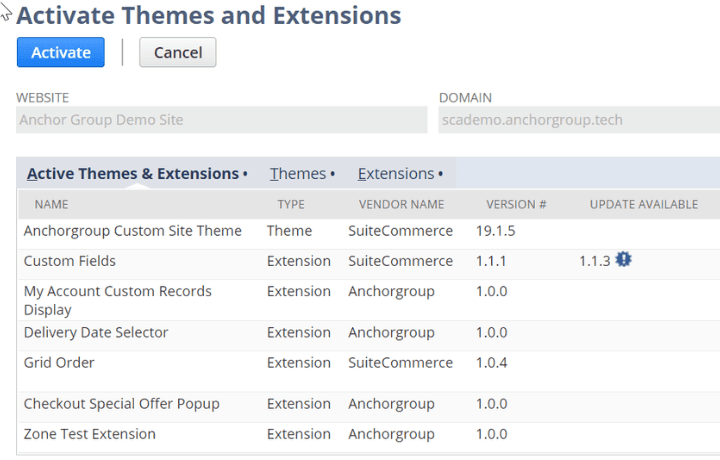Click the Version # column header

516,205
